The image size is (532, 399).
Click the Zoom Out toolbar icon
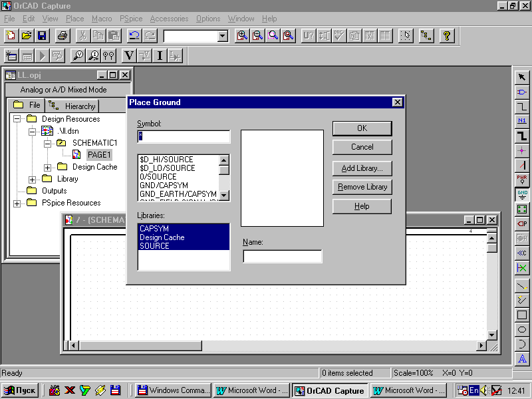(258, 36)
